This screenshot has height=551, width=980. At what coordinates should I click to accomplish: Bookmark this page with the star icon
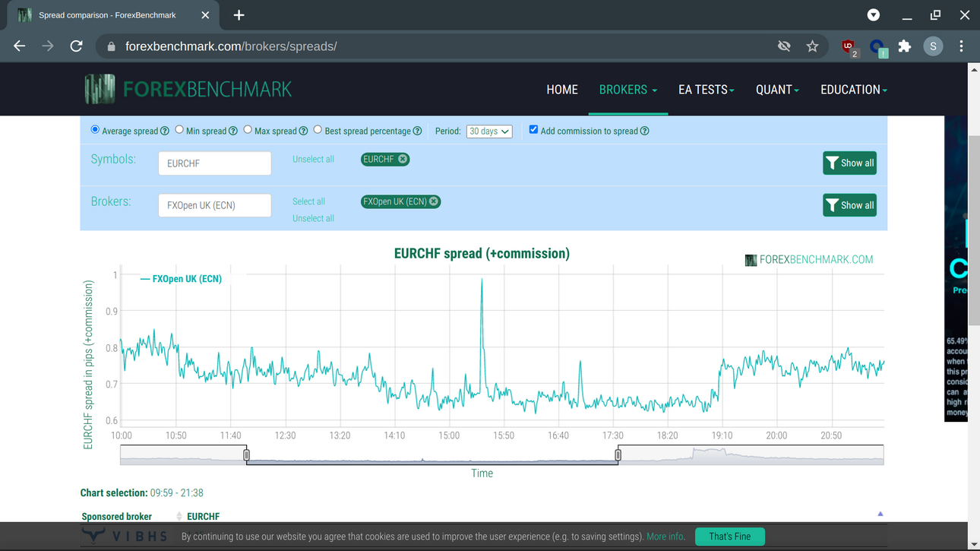(812, 46)
